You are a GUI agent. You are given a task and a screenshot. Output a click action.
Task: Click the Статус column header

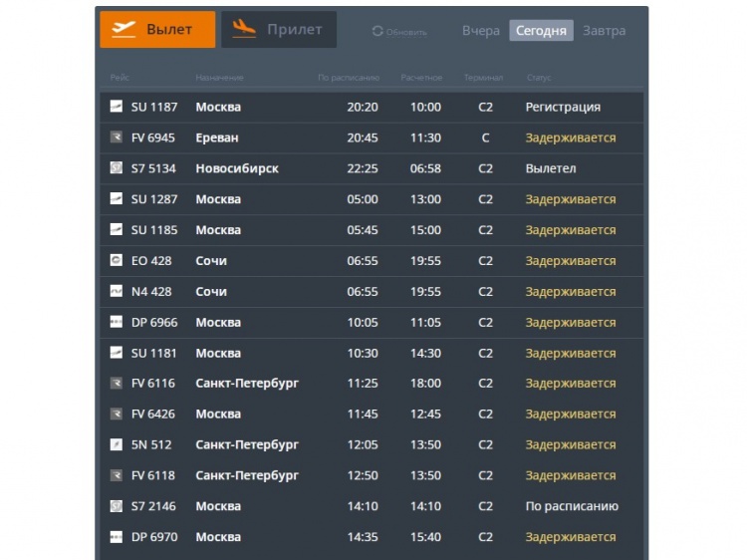point(539,78)
